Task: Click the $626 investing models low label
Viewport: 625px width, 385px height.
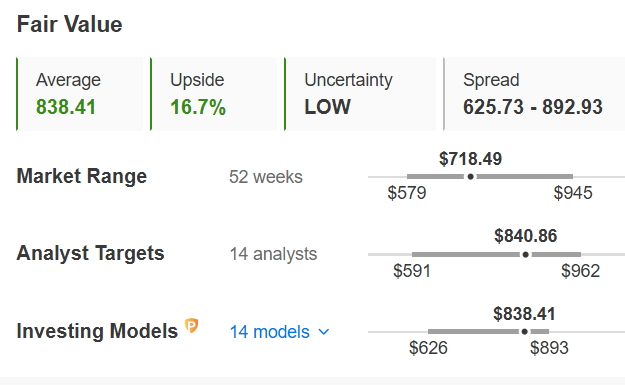Action: [428, 348]
